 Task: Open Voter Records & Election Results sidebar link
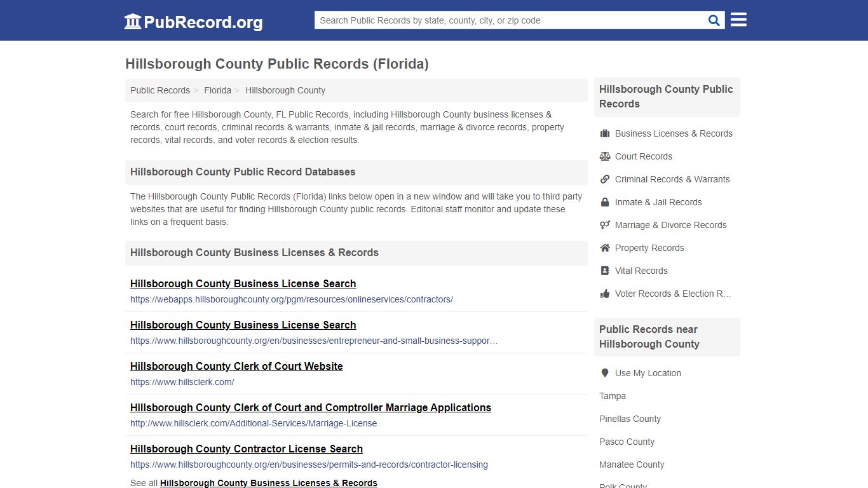(673, 294)
